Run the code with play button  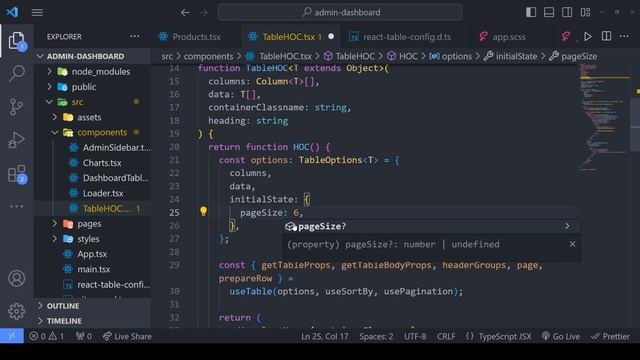tap(588, 37)
